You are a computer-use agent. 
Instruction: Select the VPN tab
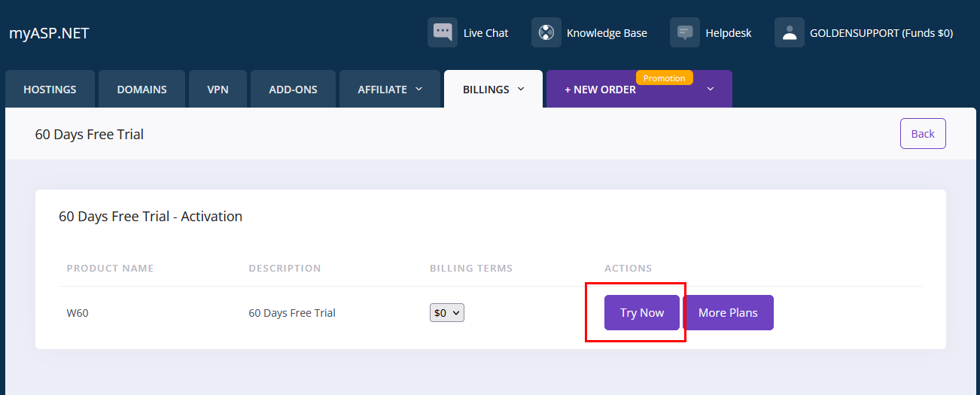218,90
